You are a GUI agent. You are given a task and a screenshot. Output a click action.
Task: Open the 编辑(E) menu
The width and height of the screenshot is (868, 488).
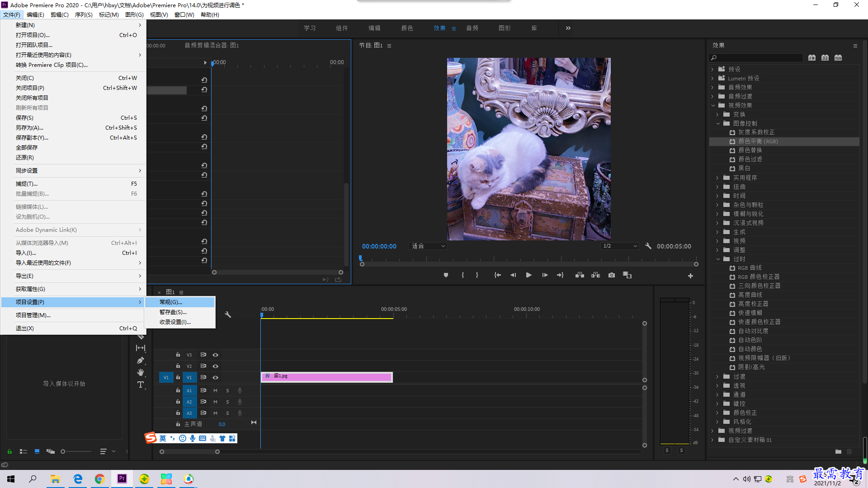(35, 14)
